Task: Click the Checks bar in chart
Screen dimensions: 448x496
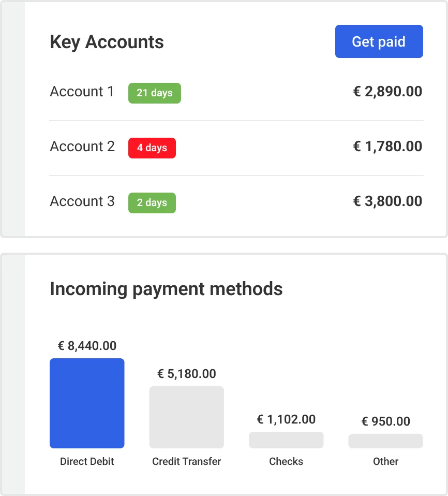Action: pos(286,440)
